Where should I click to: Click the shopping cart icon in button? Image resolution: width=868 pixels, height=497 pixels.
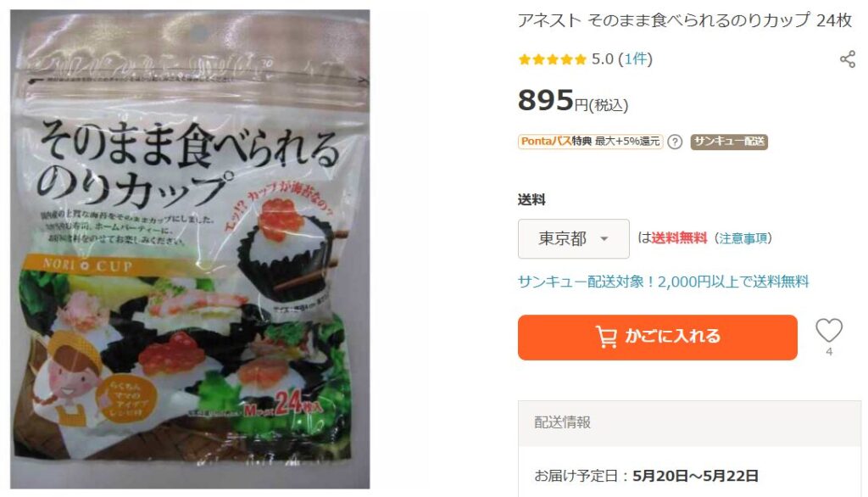(x=606, y=337)
